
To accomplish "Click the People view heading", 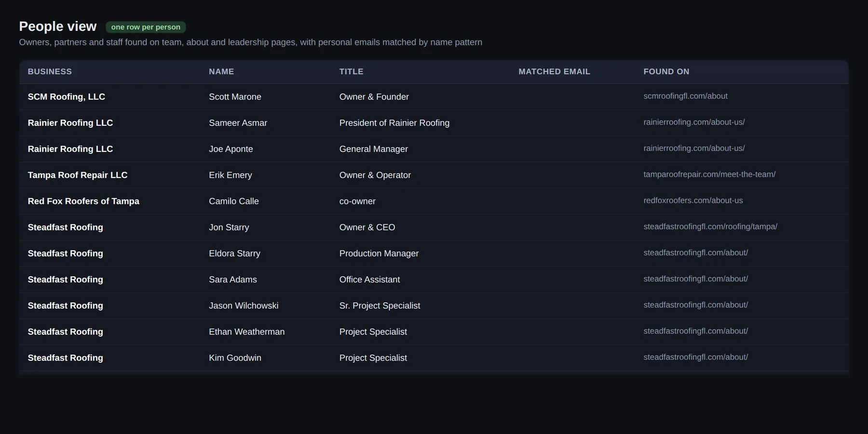I will click(x=58, y=26).
